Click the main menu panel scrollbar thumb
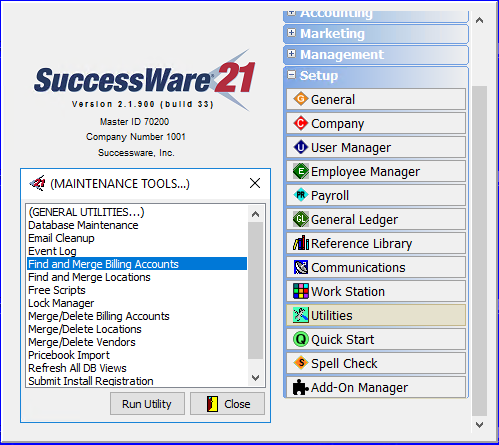 [x=479, y=251]
